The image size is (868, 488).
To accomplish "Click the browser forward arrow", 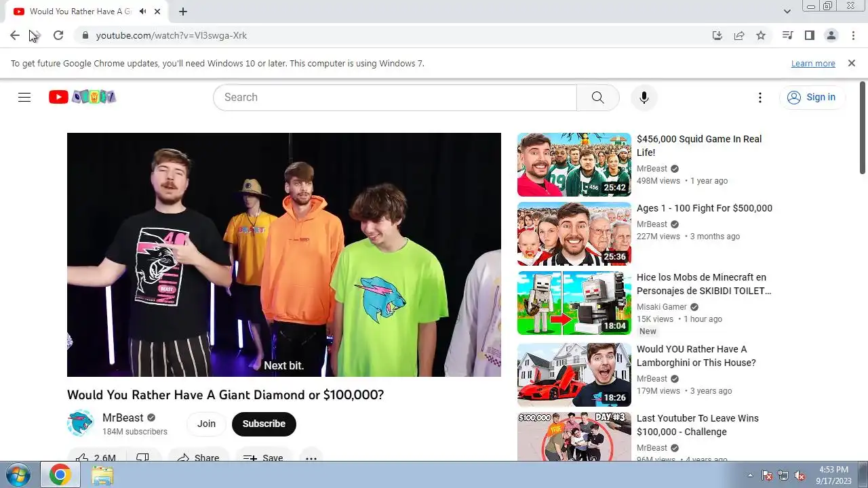I will (36, 35).
